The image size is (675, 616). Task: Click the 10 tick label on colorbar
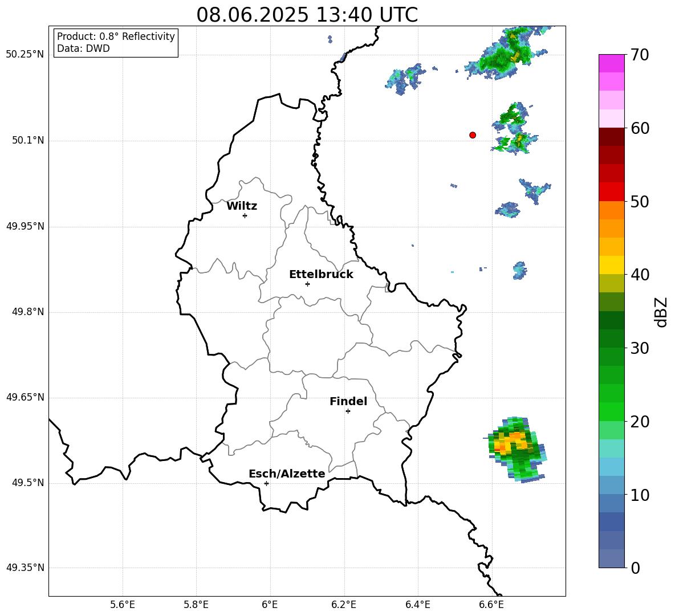click(x=640, y=495)
